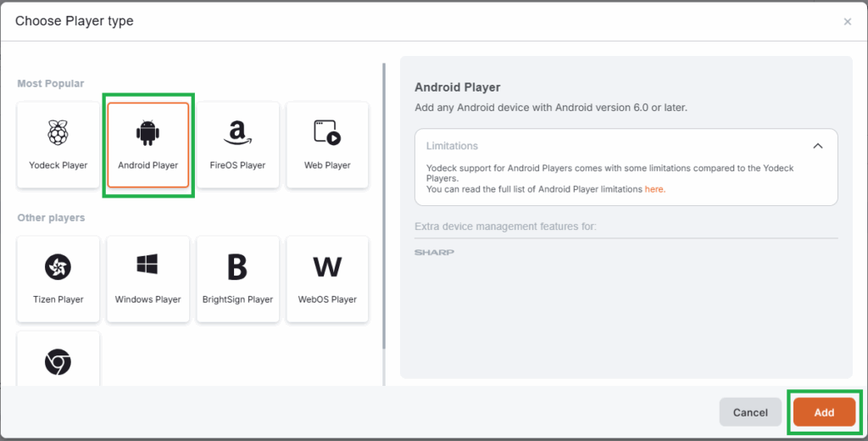Choose the Tizen Player pinwheel icon

coord(58,267)
